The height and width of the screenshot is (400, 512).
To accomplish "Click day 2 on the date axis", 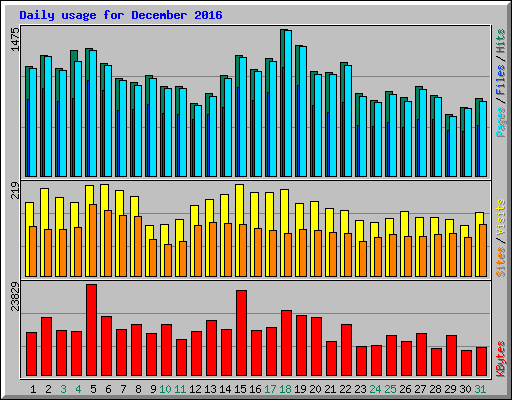I will pyautogui.click(x=48, y=389).
